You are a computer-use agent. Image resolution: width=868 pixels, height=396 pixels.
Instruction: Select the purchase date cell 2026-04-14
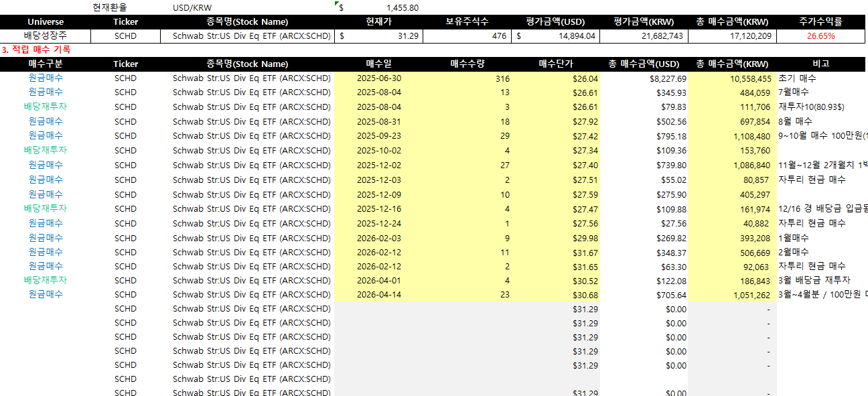tap(378, 295)
